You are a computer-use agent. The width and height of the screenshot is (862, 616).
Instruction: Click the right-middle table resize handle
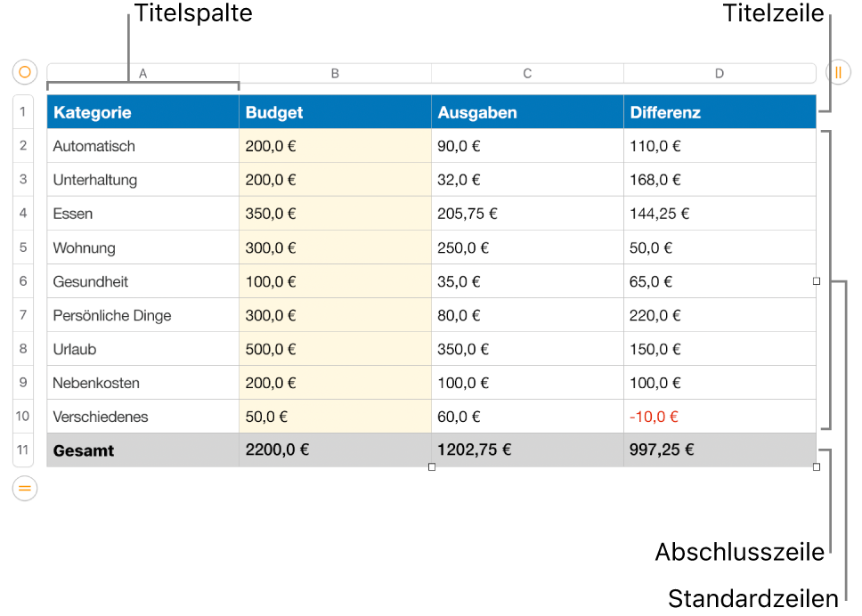click(x=817, y=281)
